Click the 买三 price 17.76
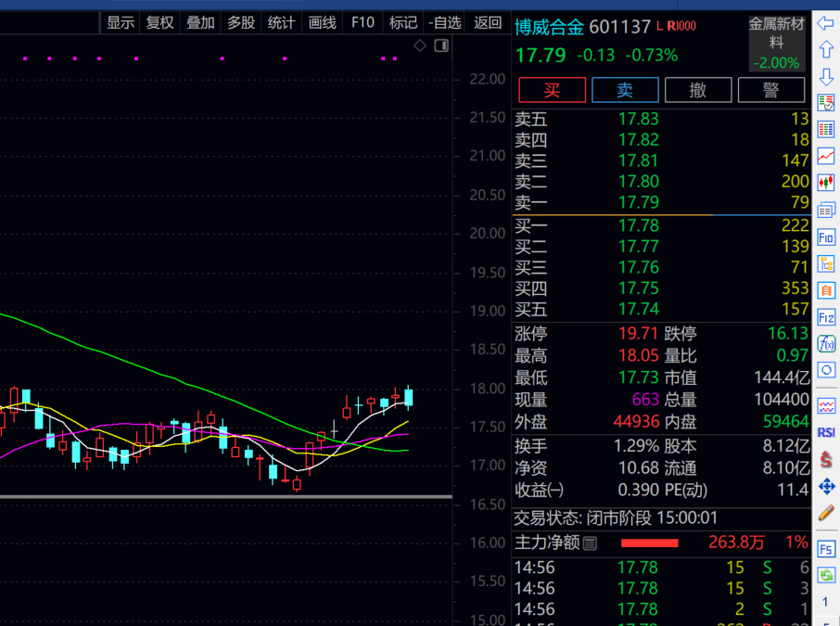Viewport: 840px width, 626px height. point(639,267)
